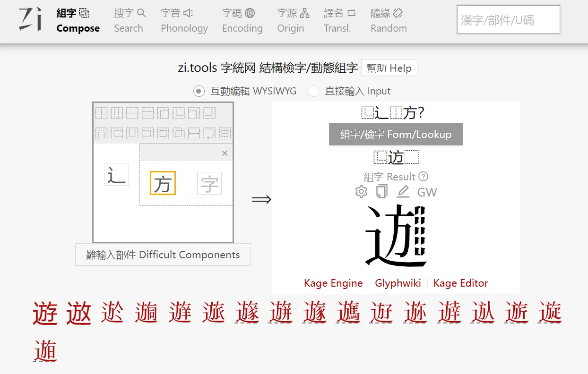Open the Glyphwiki link
The height and width of the screenshot is (374, 588).
(398, 283)
